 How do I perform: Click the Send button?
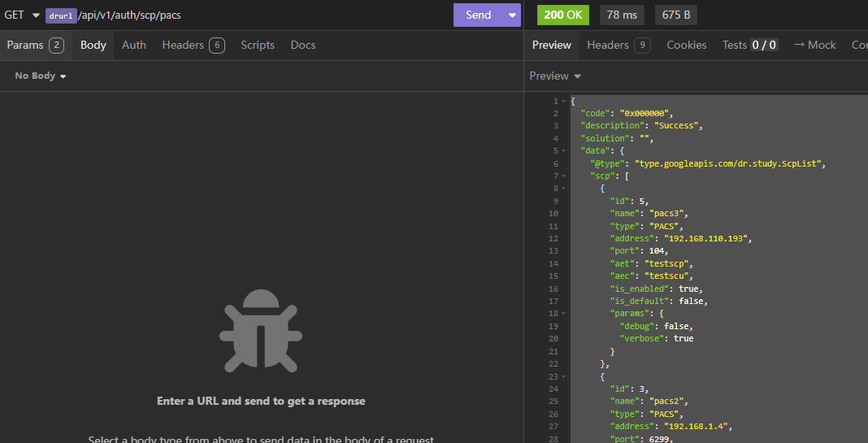click(478, 15)
